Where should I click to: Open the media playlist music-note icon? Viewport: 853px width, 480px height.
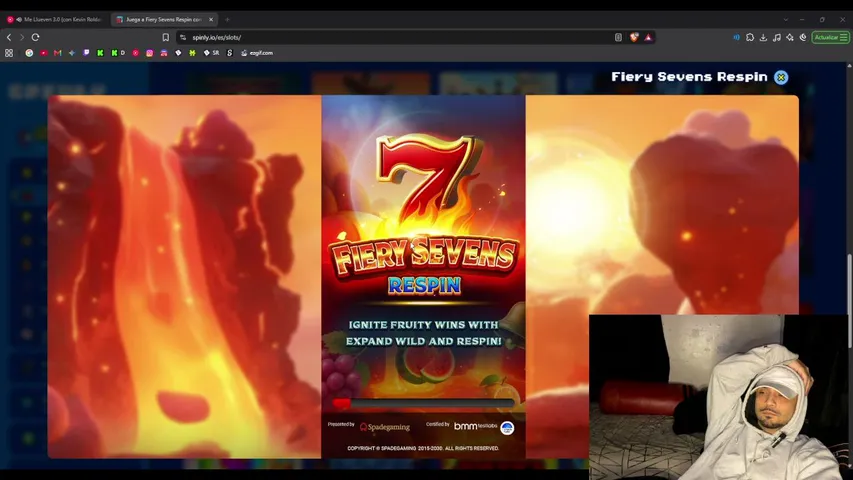tap(776, 38)
